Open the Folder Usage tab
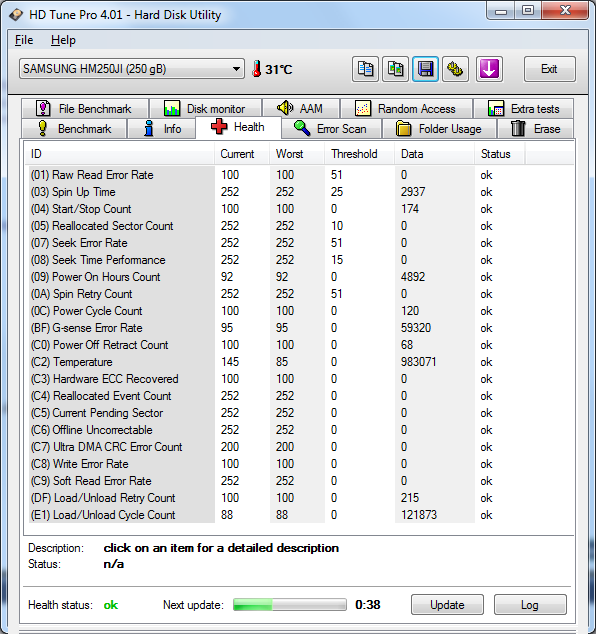 coord(439,129)
